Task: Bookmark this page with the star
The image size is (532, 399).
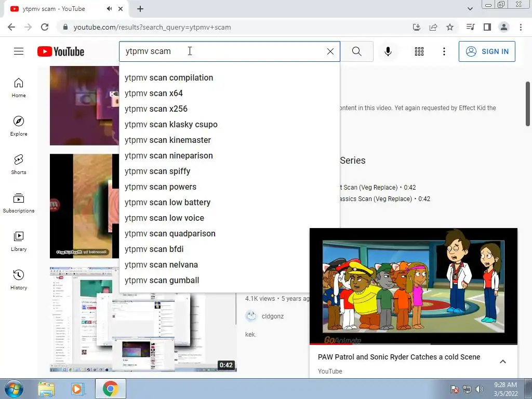Action: coord(450,27)
